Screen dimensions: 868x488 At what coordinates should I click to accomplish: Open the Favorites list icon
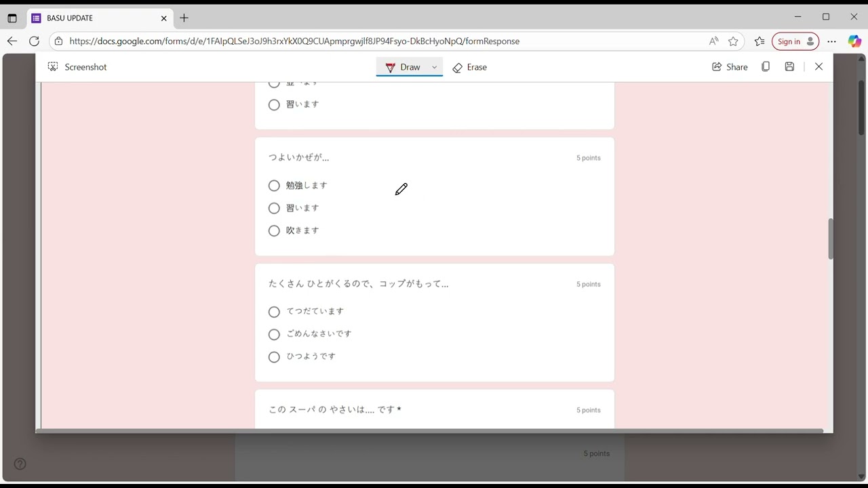(759, 41)
